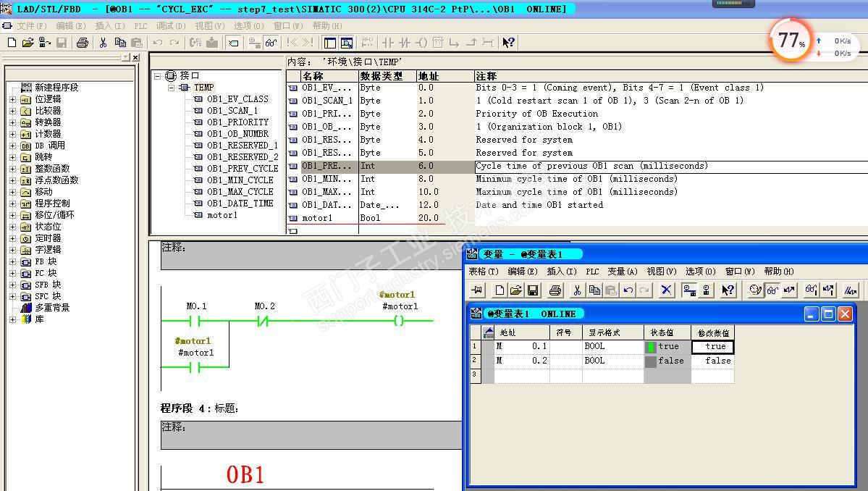This screenshot has height=491, width=868.
Task: Click the Print icon in LAD toolbar
Action: [x=83, y=43]
